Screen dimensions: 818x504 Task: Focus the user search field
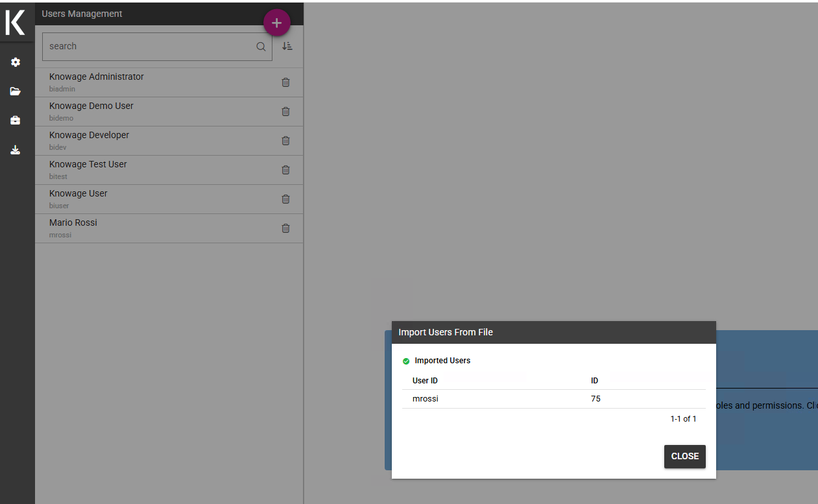pos(157,47)
